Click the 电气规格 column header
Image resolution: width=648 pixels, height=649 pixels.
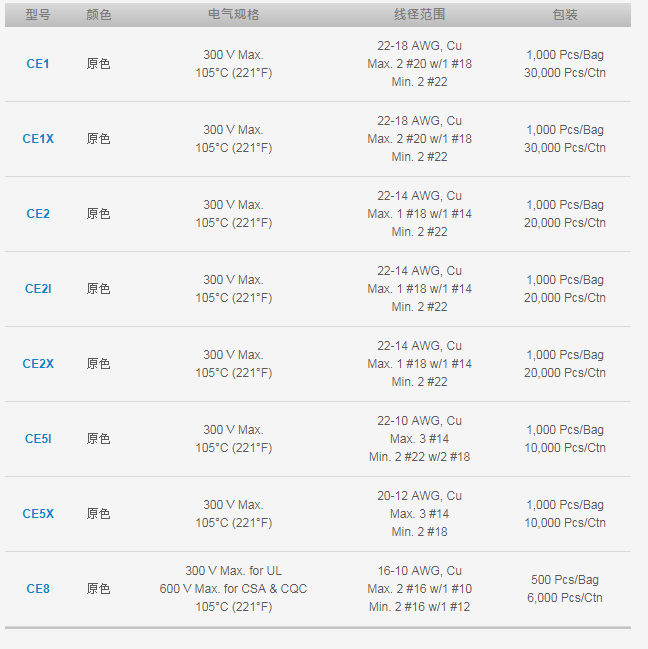click(233, 14)
